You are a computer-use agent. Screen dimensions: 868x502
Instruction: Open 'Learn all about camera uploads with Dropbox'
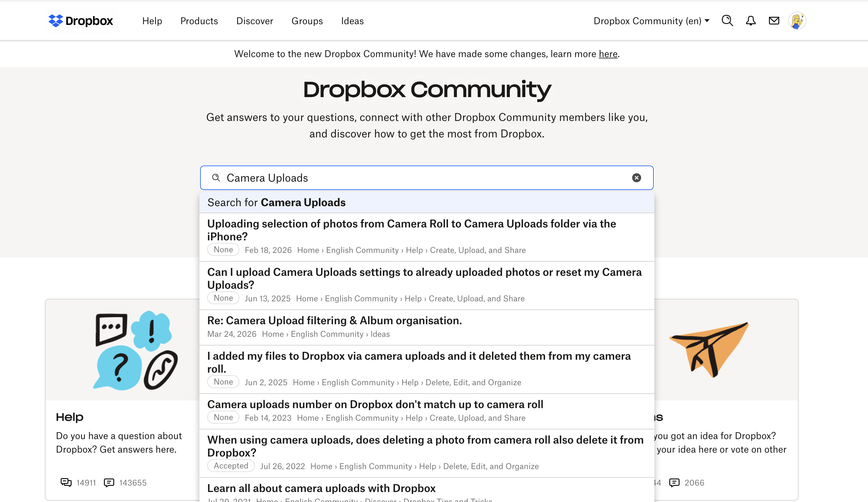click(427, 490)
